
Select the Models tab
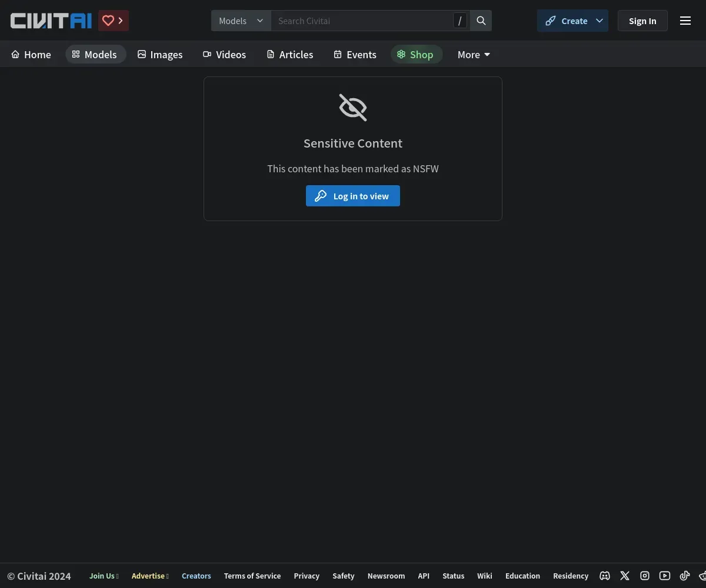tap(95, 54)
